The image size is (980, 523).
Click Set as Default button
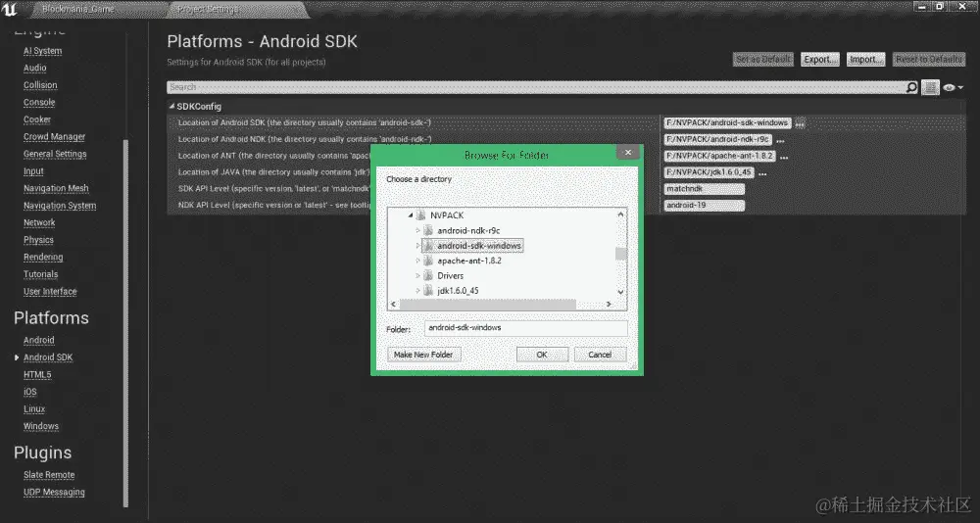tap(763, 60)
